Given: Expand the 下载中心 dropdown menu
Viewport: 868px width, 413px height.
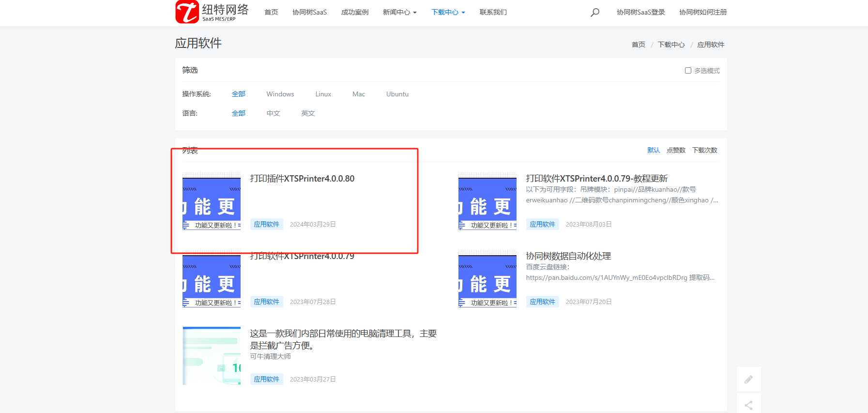Looking at the screenshot, I should 448,12.
